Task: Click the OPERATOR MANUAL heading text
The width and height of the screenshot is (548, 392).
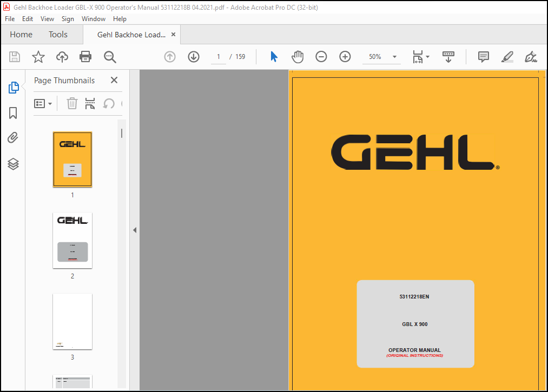Action: tap(414, 350)
